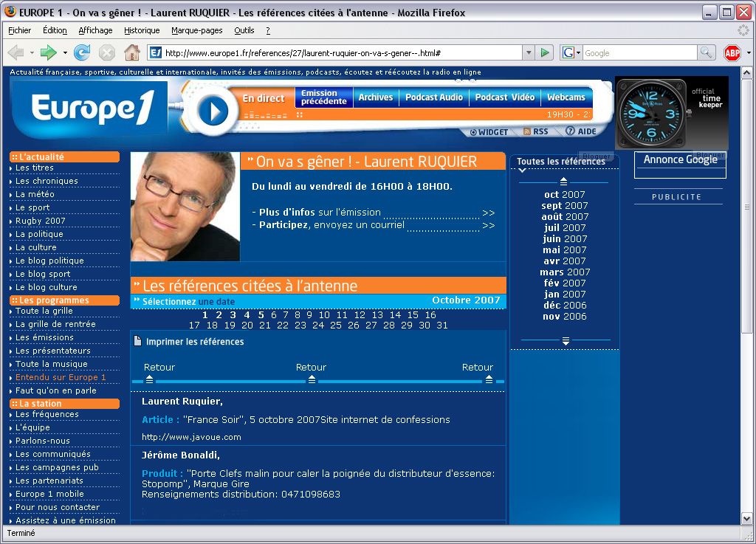The width and height of the screenshot is (756, 544).
Task: Open Les fréquences link
Action: click(x=47, y=414)
